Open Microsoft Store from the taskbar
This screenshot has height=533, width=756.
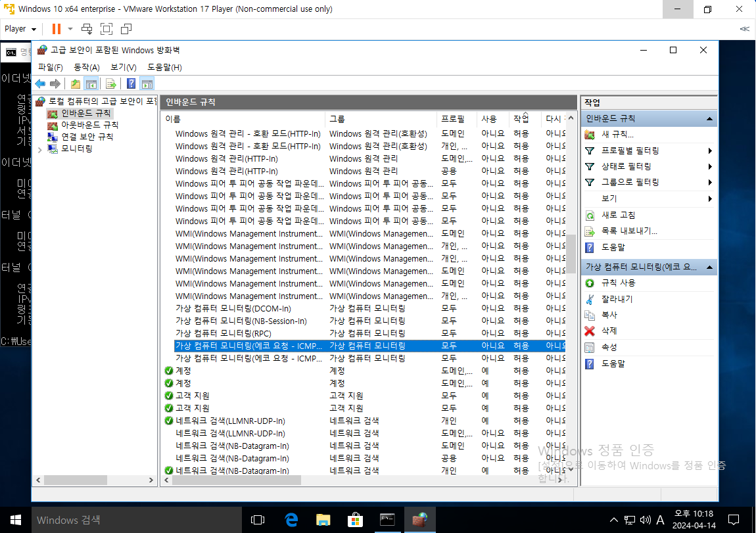click(355, 520)
